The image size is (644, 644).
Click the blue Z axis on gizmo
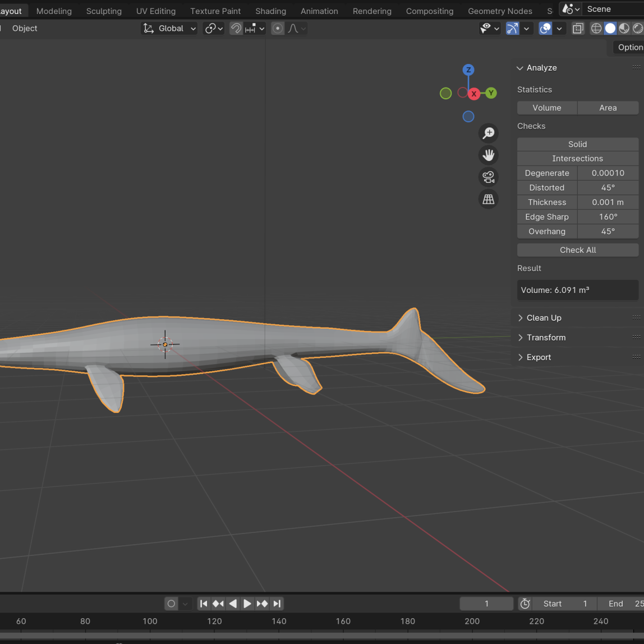point(468,70)
